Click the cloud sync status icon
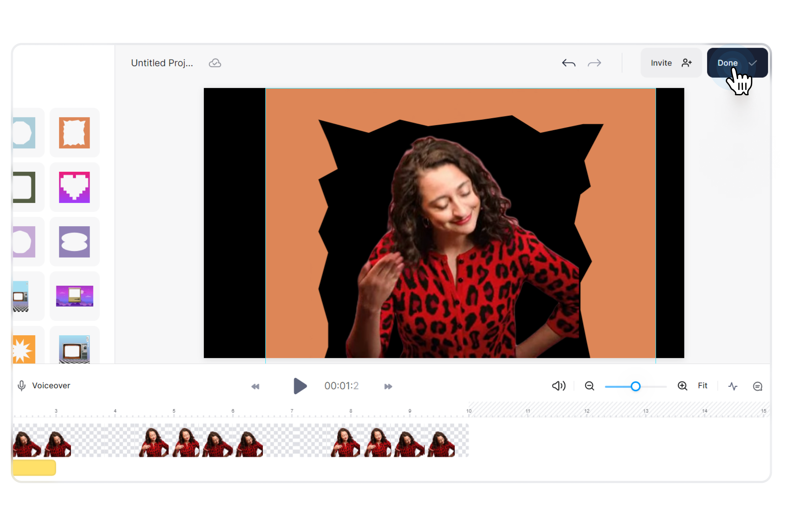The width and height of the screenshot is (812, 526). pos(215,63)
